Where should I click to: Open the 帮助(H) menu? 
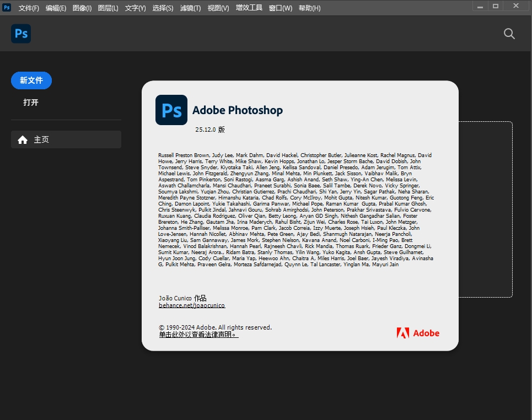point(309,8)
